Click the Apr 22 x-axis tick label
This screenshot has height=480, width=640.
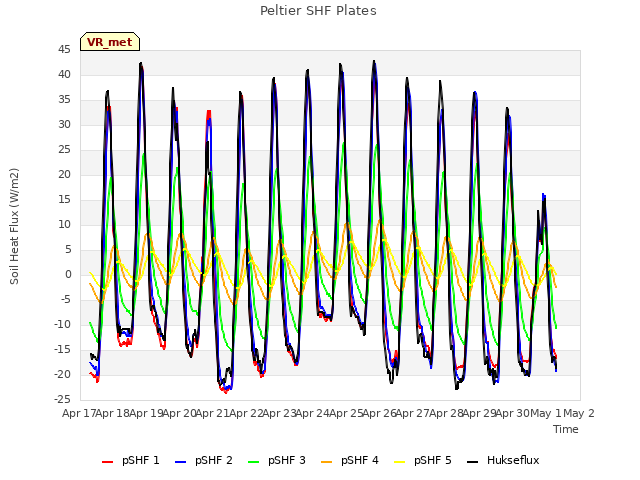(x=246, y=413)
